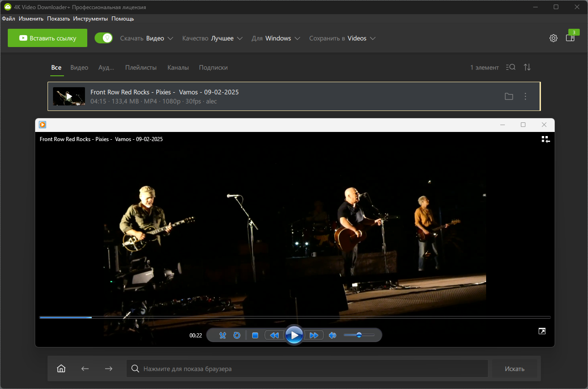Switch the player to library view icon
Image resolution: width=588 pixels, height=389 pixels.
click(x=546, y=139)
